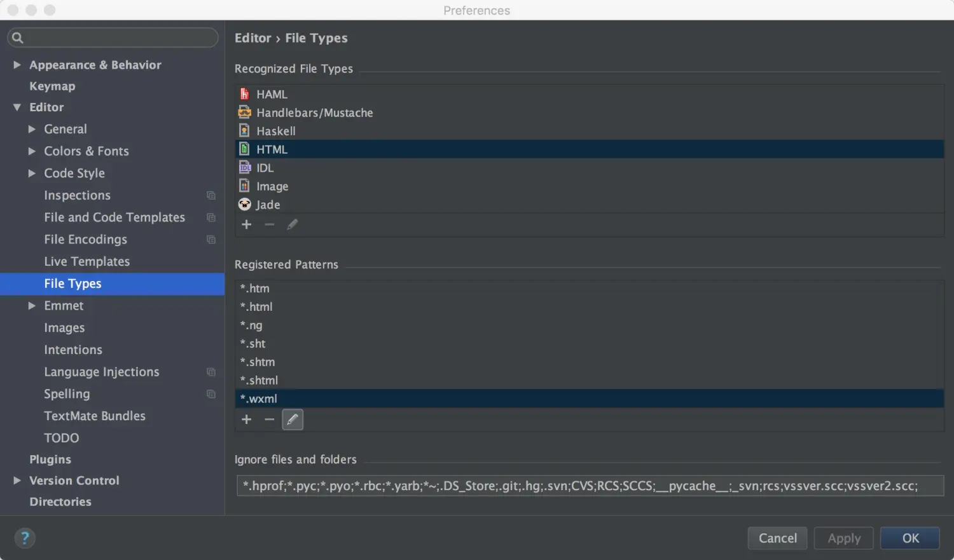Select Haskell in recognized file types
Screen dimensions: 954x560
point(590,131)
